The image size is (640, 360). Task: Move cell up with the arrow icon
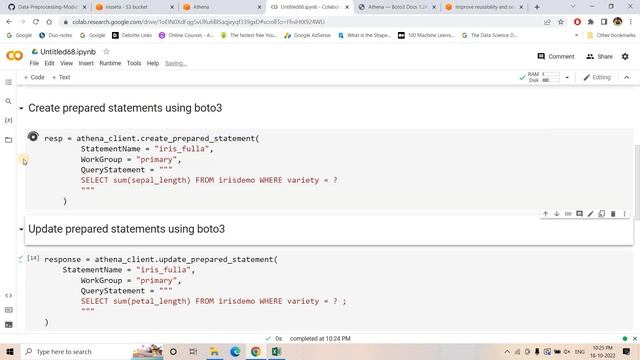click(545, 214)
